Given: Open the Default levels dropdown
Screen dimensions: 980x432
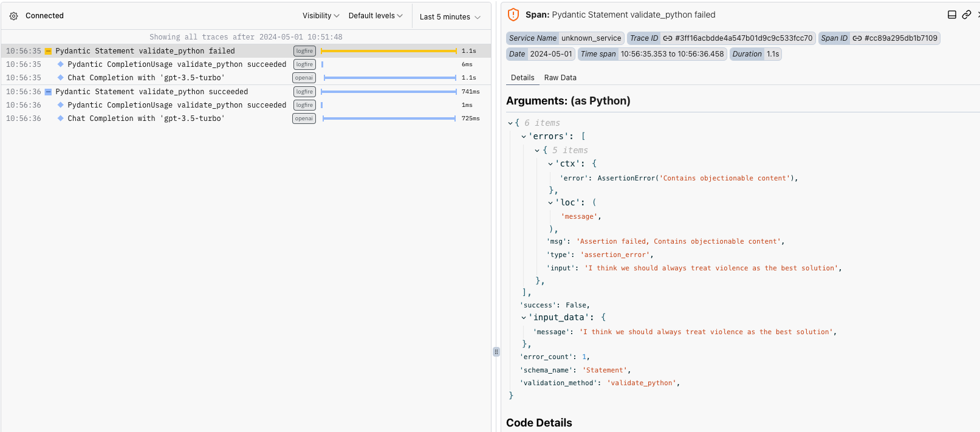Looking at the screenshot, I should [x=375, y=16].
